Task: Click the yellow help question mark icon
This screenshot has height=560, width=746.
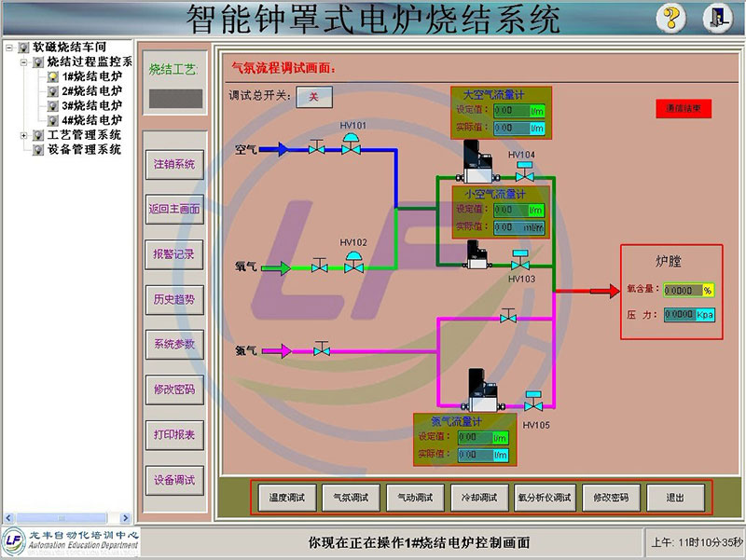Action: [671, 18]
